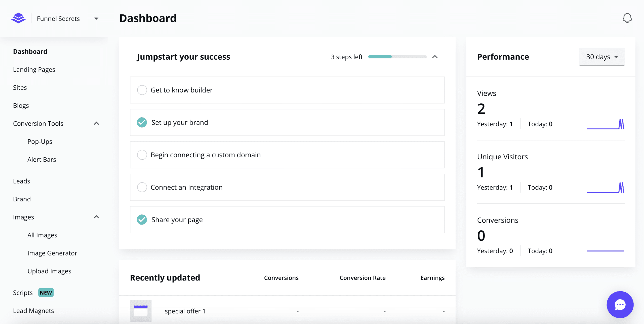Viewport: 644px width, 324px height.
Task: Click the Earnings column header
Action: [432, 278]
